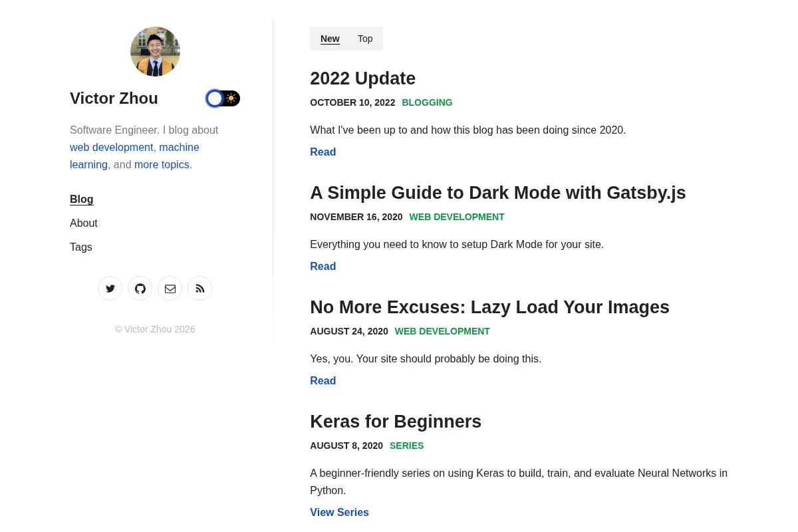This screenshot has width=798, height=532.
Task: Click the © Victor Zhou 2026 footer text
Action: tap(155, 329)
